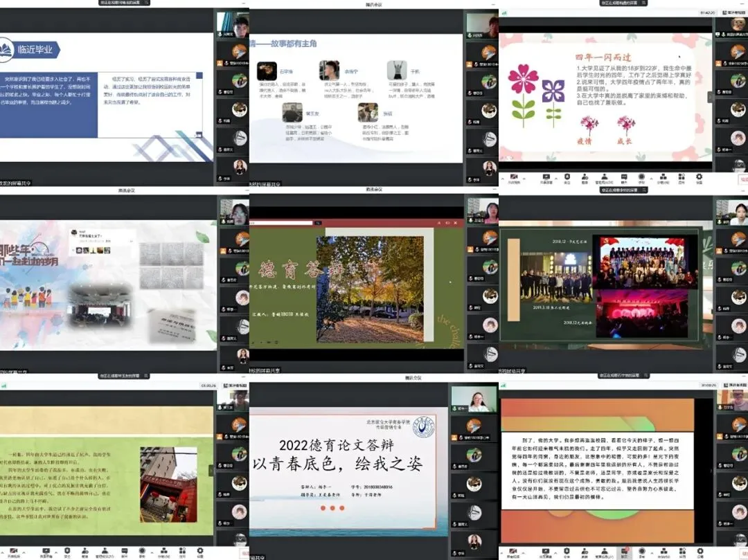Click the Share Screen icon in the toolbar
Screen dimensions: 748x560
click(x=45, y=550)
